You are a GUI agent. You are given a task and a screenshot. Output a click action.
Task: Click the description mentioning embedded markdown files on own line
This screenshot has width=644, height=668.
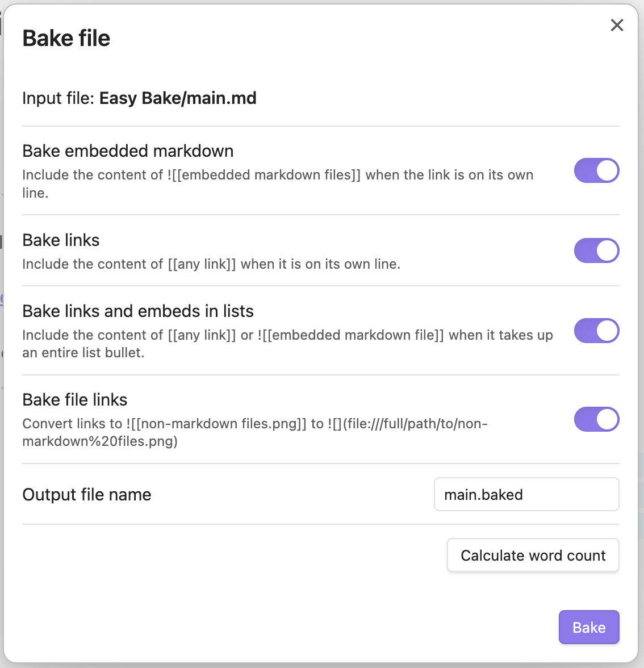click(x=278, y=183)
